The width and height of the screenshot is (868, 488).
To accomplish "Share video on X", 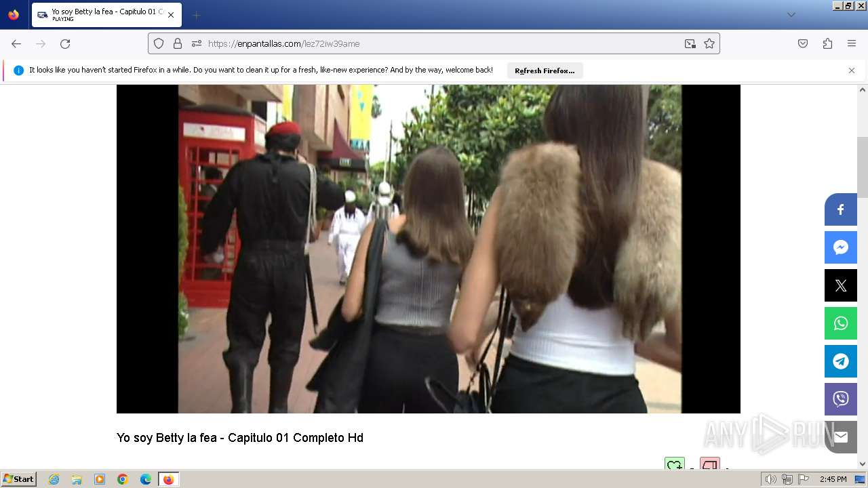I will click(841, 285).
